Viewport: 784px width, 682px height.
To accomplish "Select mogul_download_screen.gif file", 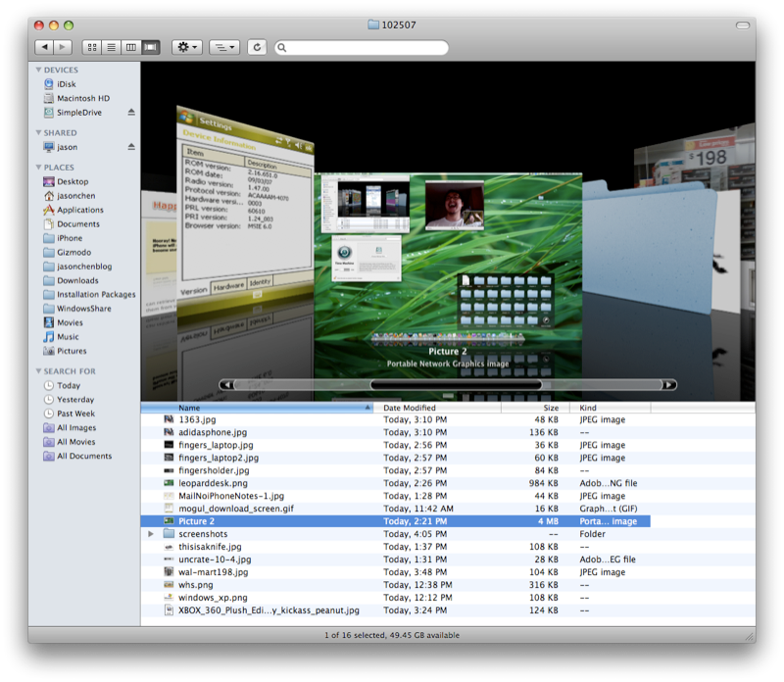I will [x=448, y=509].
